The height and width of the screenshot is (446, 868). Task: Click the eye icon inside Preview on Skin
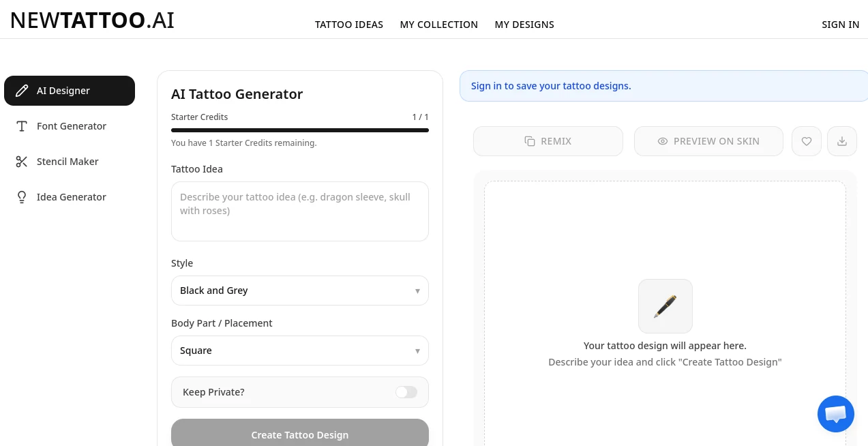pyautogui.click(x=663, y=141)
